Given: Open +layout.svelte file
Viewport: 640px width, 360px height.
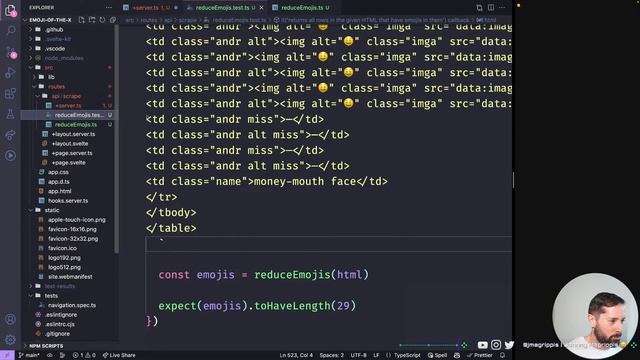Looking at the screenshot, I should 70,143.
